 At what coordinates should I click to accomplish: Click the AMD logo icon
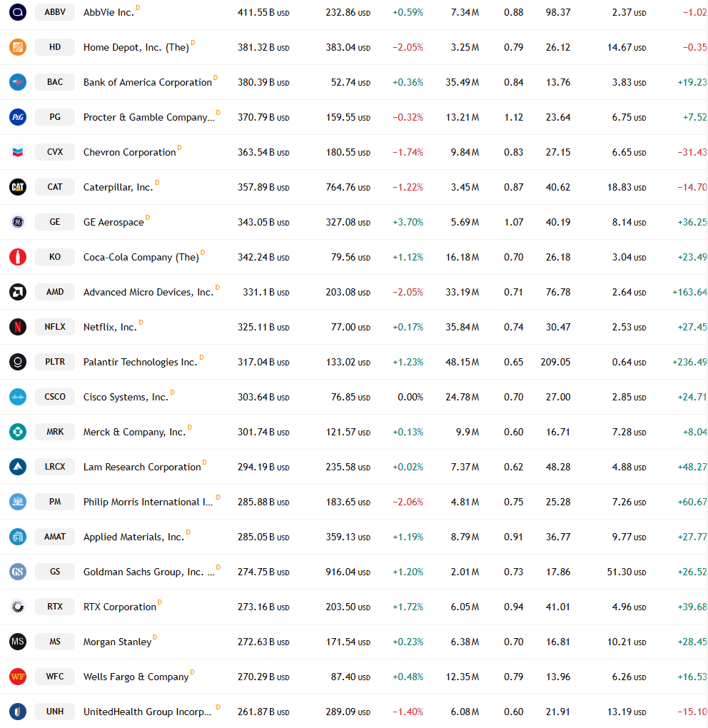[18, 292]
